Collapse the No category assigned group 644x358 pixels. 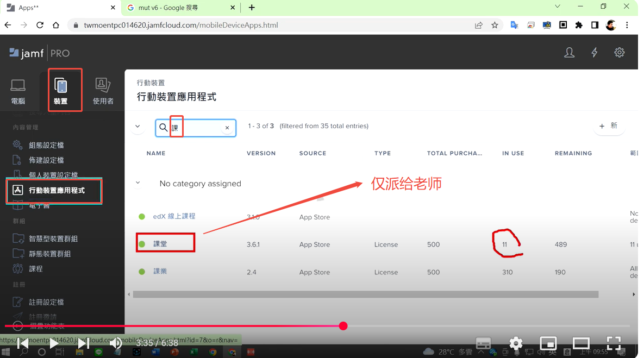(138, 184)
